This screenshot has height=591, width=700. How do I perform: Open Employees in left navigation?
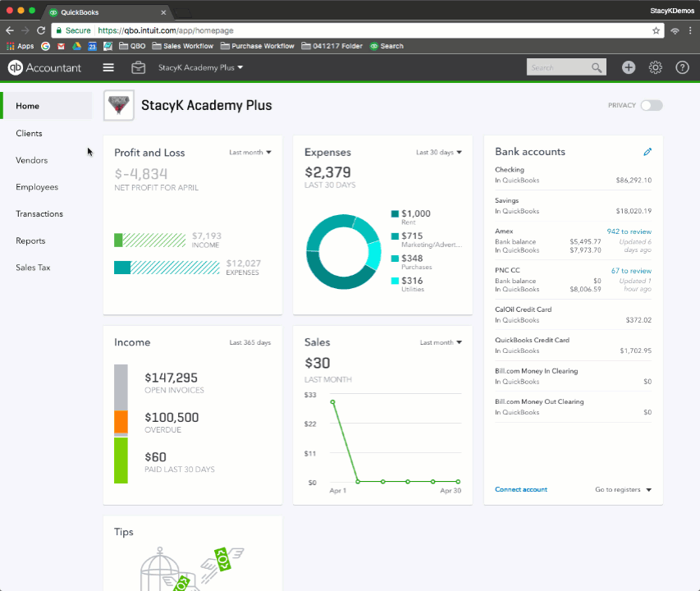[x=37, y=186]
